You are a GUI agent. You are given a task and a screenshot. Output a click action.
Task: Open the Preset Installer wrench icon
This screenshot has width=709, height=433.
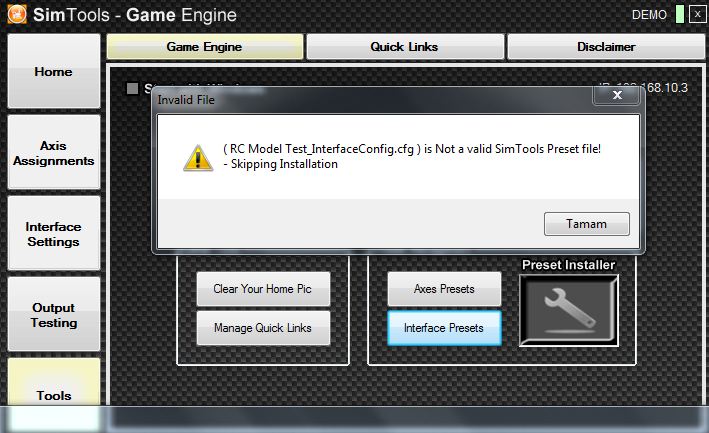tap(569, 311)
